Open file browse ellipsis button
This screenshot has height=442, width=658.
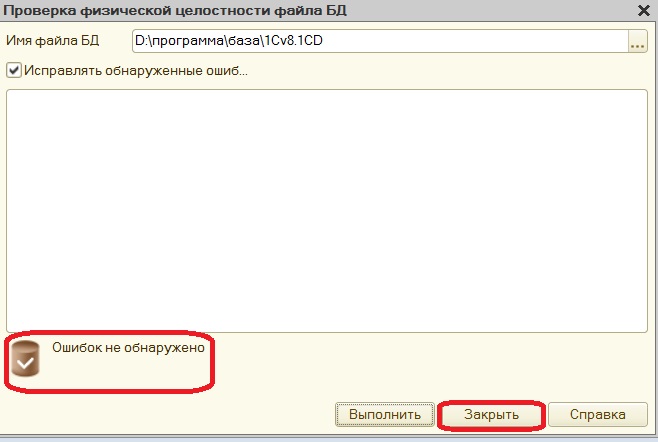pyautogui.click(x=637, y=41)
